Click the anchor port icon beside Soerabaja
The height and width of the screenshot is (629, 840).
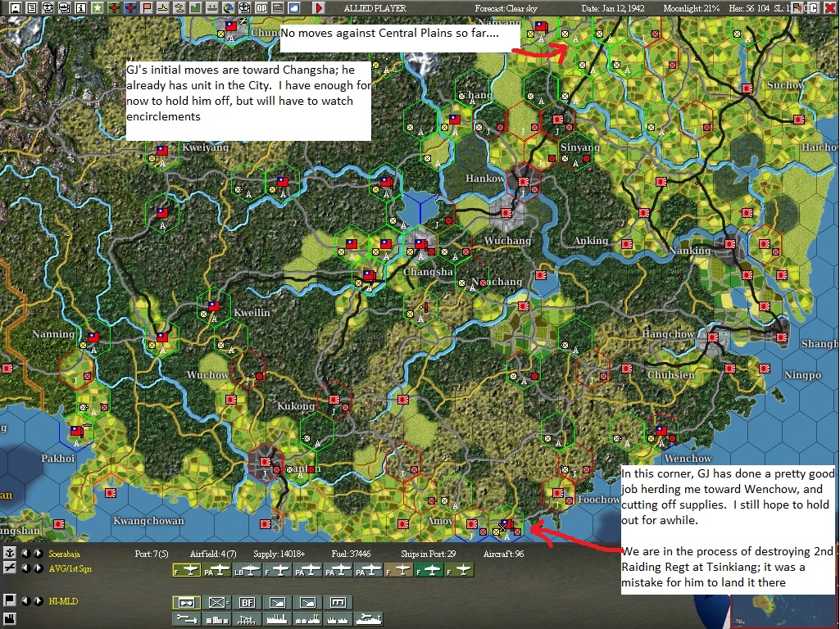point(9,553)
